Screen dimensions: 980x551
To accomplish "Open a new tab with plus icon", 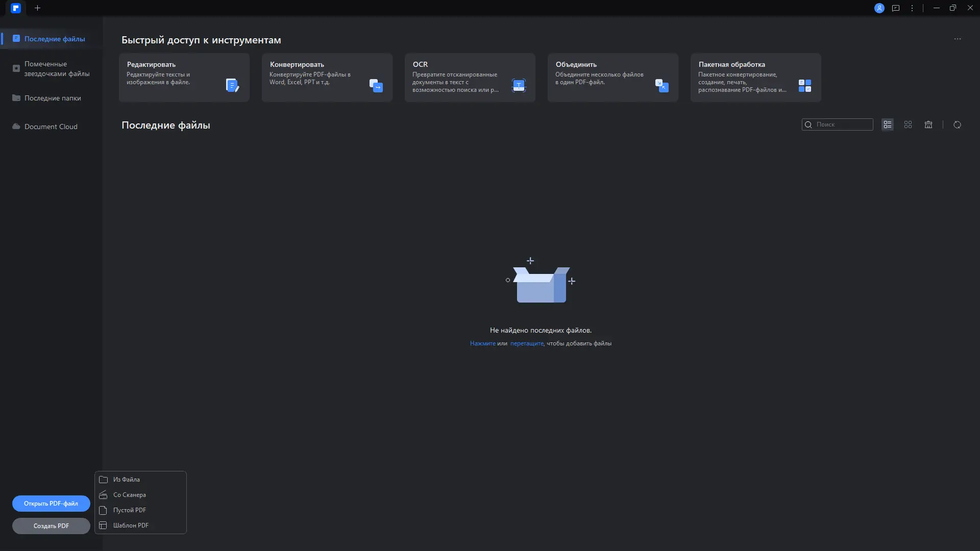I will pyautogui.click(x=37, y=8).
